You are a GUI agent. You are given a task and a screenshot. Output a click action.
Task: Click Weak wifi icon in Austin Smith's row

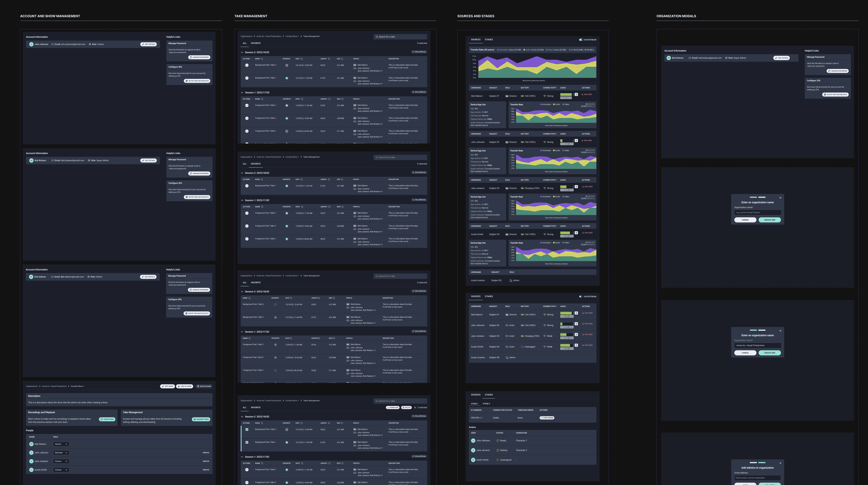[545, 347]
